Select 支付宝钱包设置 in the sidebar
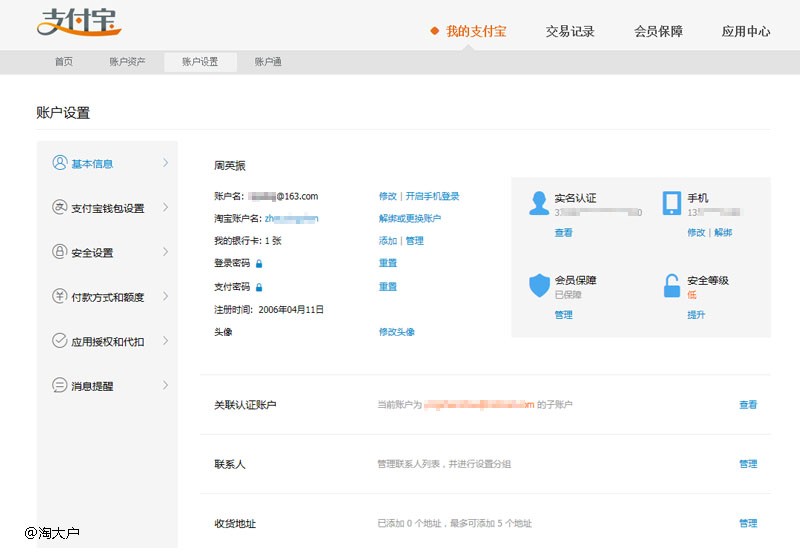The width and height of the screenshot is (800, 557). tap(108, 208)
